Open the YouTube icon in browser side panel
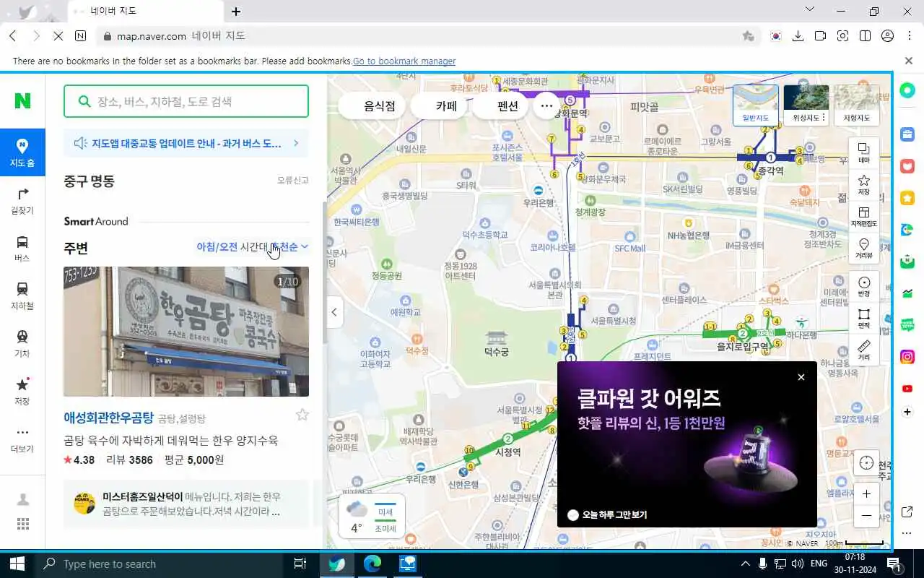924x578 pixels. click(x=907, y=389)
